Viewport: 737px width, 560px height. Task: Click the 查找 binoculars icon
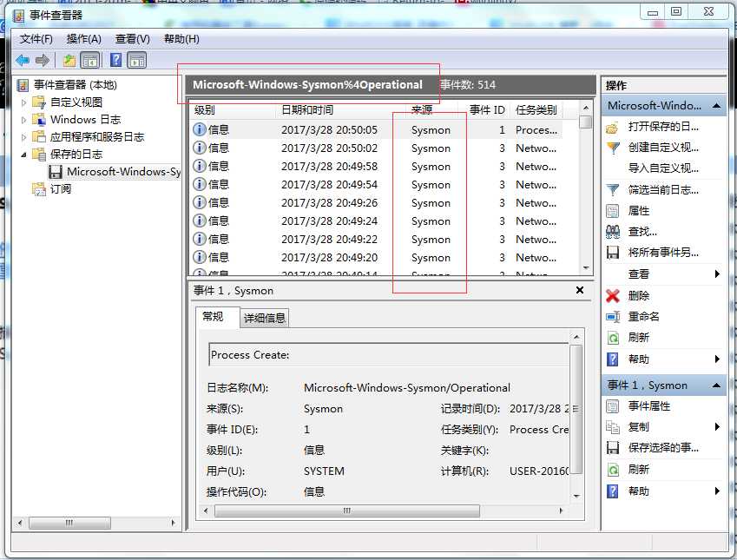click(x=613, y=232)
